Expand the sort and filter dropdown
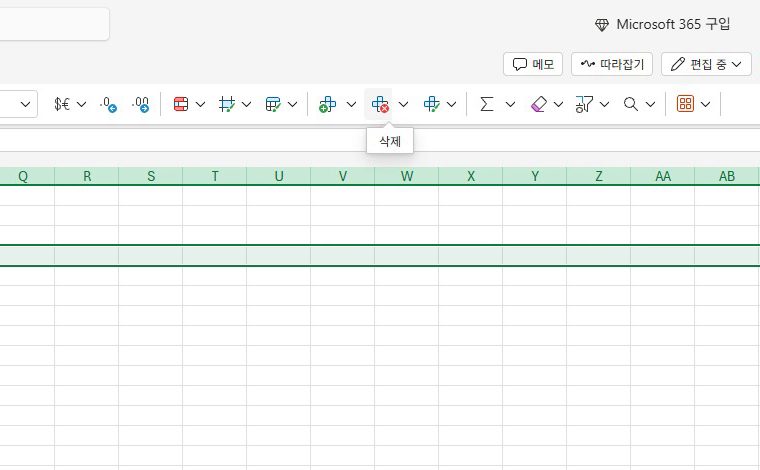The height and width of the screenshot is (470, 760). pyautogui.click(x=604, y=104)
